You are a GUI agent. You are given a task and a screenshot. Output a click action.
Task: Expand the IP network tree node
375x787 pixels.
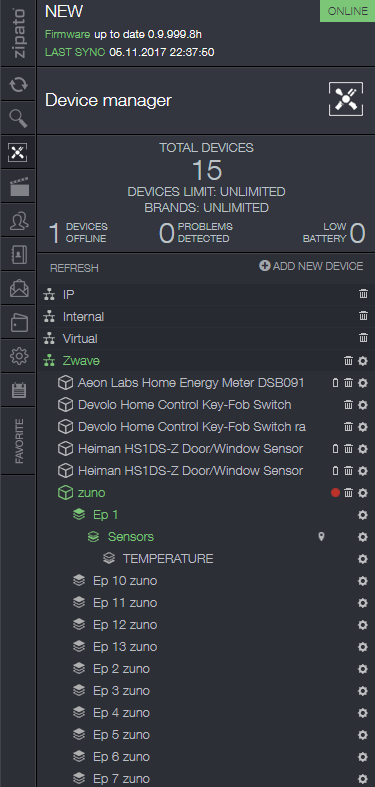tap(49, 295)
